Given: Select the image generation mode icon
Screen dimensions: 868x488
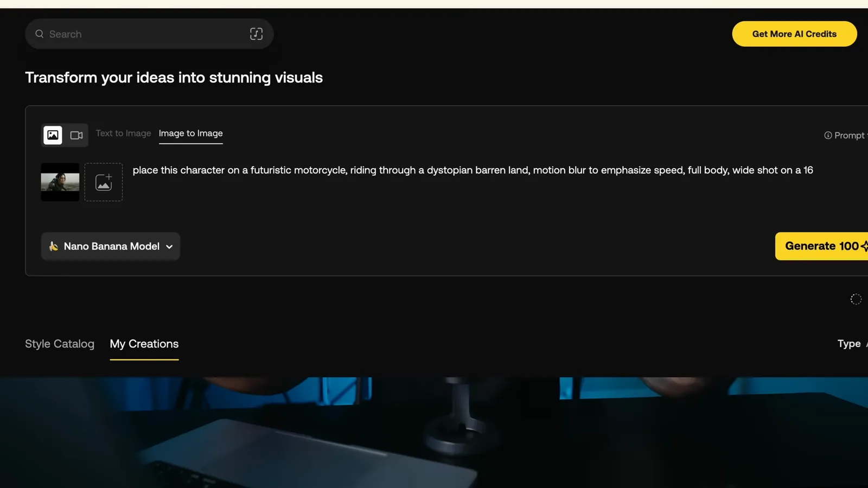Looking at the screenshot, I should pyautogui.click(x=53, y=135).
